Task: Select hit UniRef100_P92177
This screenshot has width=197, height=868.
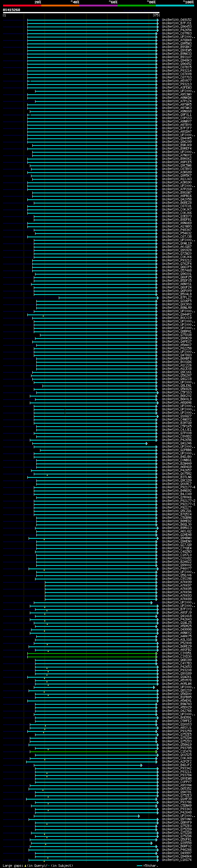Action: 177,508
